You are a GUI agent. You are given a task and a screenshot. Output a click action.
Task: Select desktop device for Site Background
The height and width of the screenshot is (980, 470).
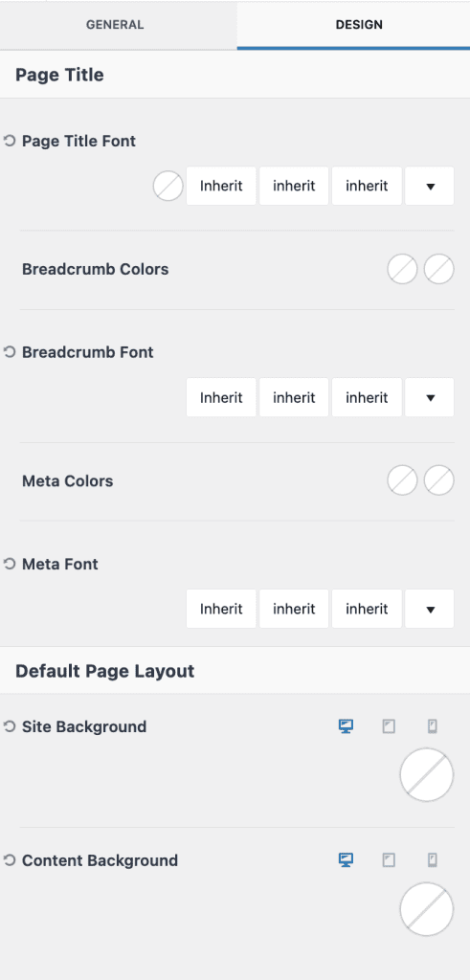click(x=346, y=726)
